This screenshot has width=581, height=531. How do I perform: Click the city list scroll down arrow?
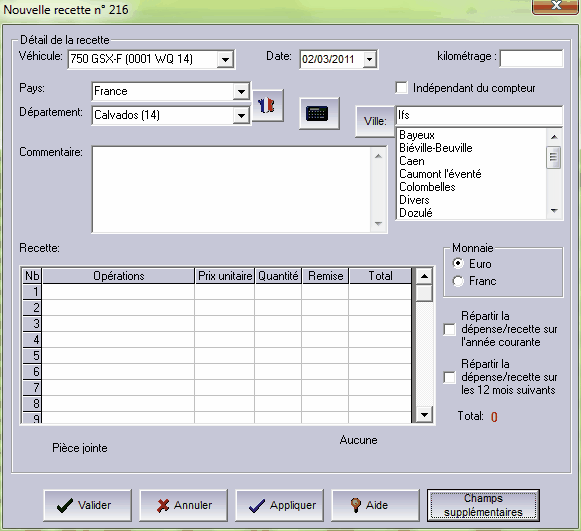pos(554,211)
